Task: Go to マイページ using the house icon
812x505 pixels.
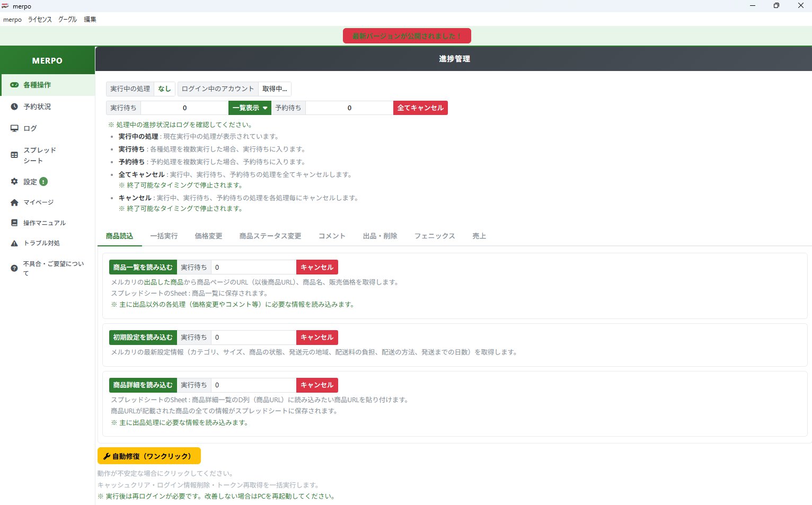Action: [14, 202]
